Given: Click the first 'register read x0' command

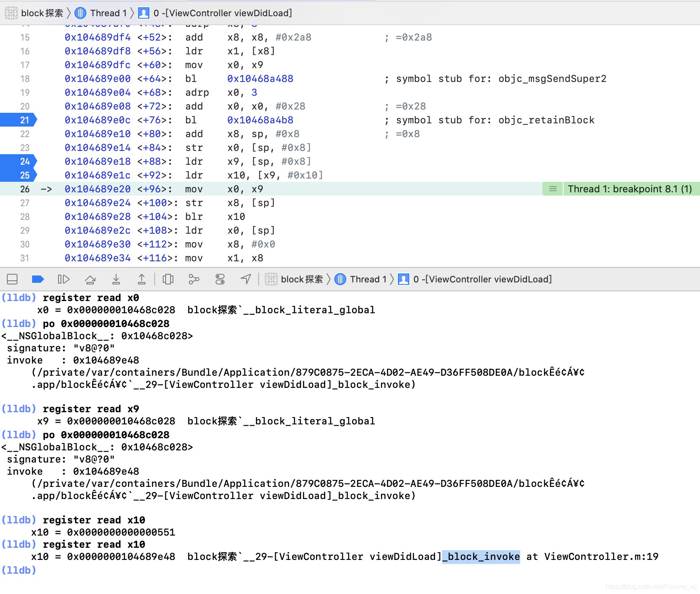Looking at the screenshot, I should (x=91, y=298).
